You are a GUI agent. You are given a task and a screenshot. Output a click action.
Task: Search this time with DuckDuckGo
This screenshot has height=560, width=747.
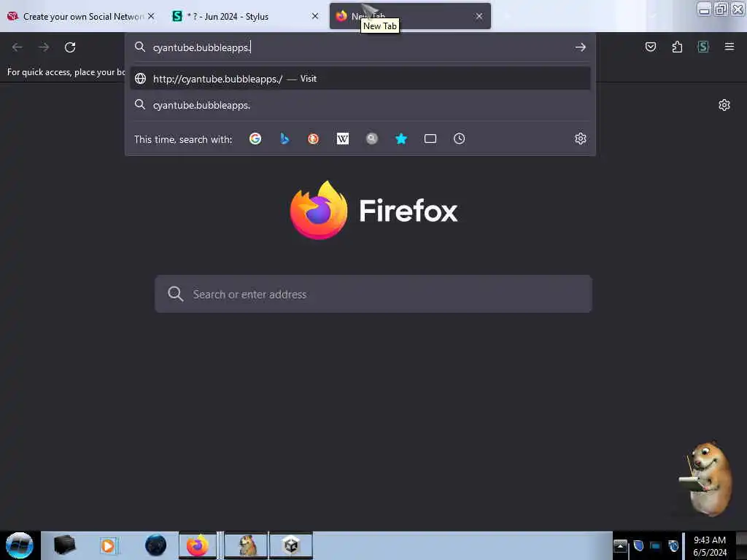313,139
